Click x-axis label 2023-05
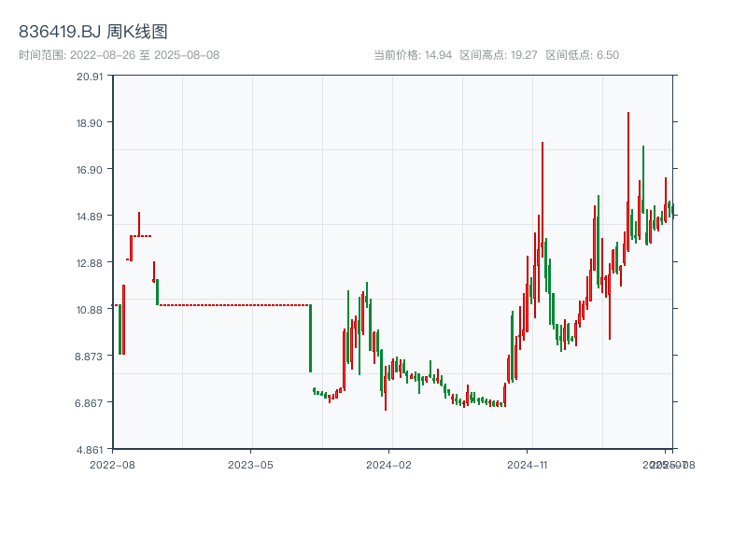The image size is (747, 560). 250,465
